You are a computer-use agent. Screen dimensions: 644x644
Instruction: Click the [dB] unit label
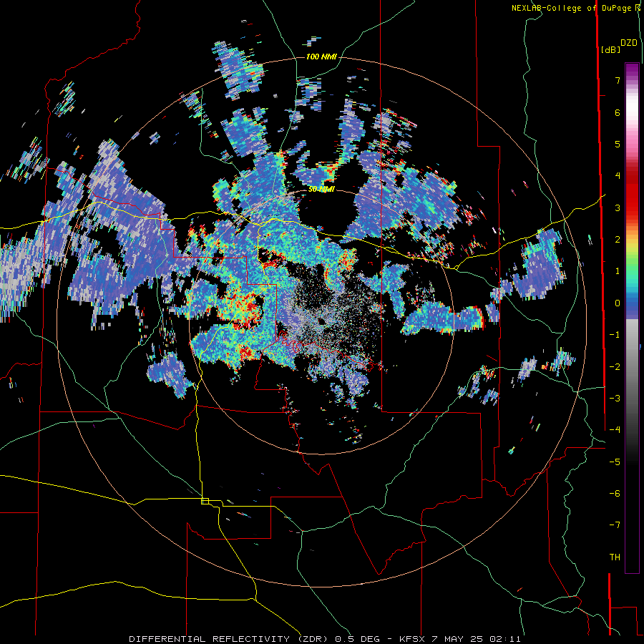pyautogui.click(x=610, y=50)
